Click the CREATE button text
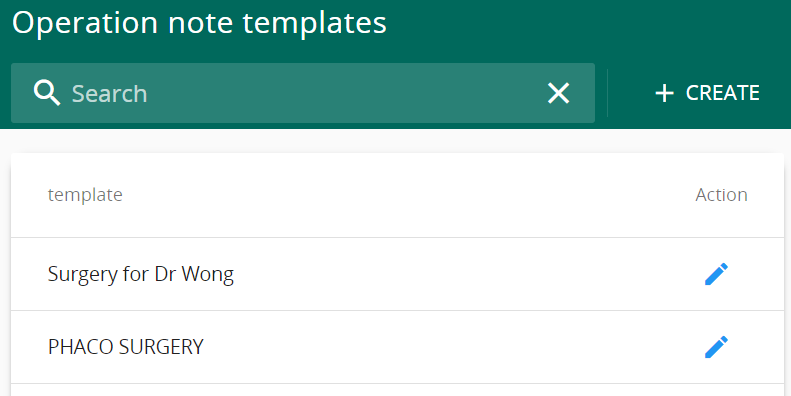Screen dimensions: 791x396 pyautogui.click(x=722, y=93)
